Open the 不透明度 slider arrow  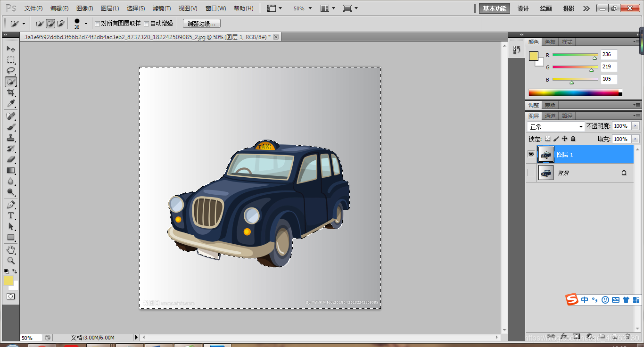coord(636,126)
